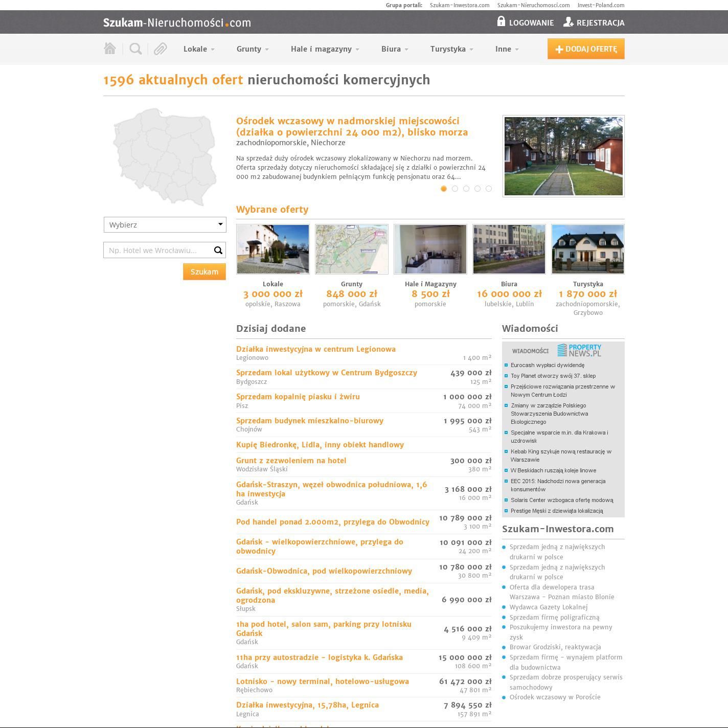Expand the Lokale menu dropdown
The height and width of the screenshot is (728, 728).
click(x=199, y=49)
